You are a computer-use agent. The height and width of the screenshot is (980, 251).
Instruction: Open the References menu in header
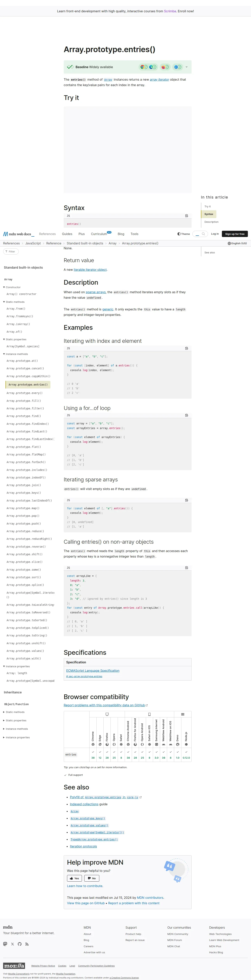[x=47, y=234]
